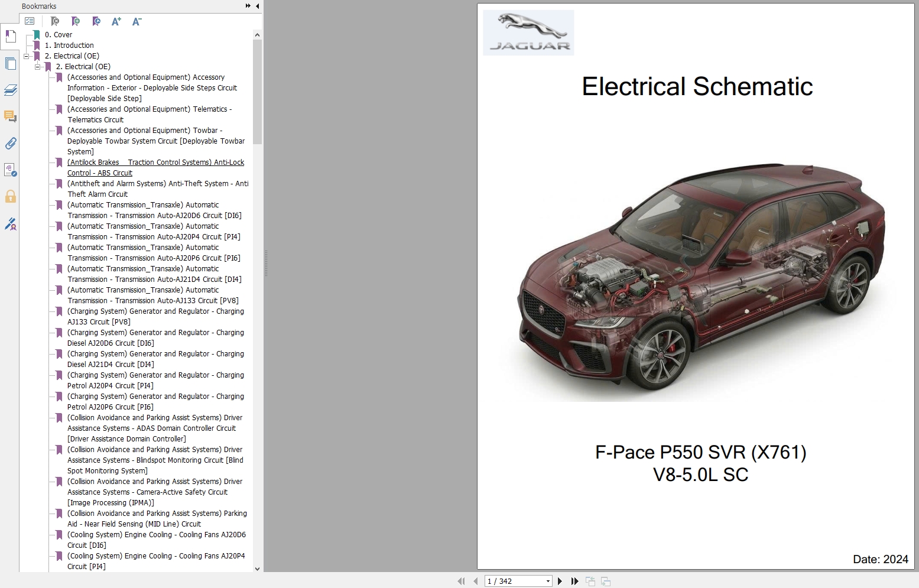
Task: Open Charging Petrol AJ20P4 Circuit [PI4] bookmark
Action: [155, 381]
